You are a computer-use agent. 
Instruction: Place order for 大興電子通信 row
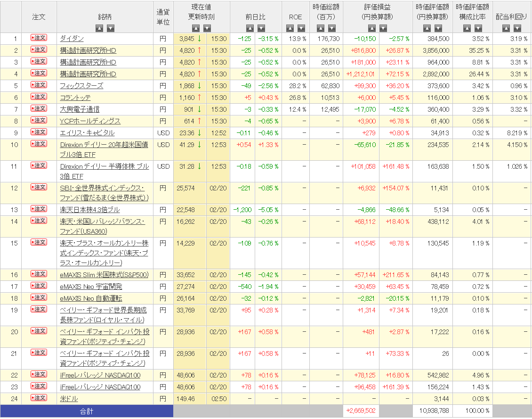point(39,108)
